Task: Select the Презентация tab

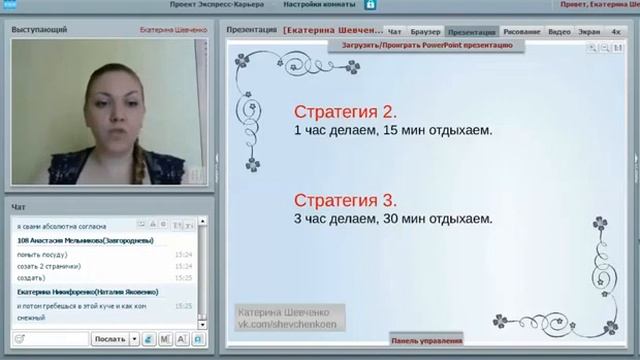Action: (x=471, y=31)
